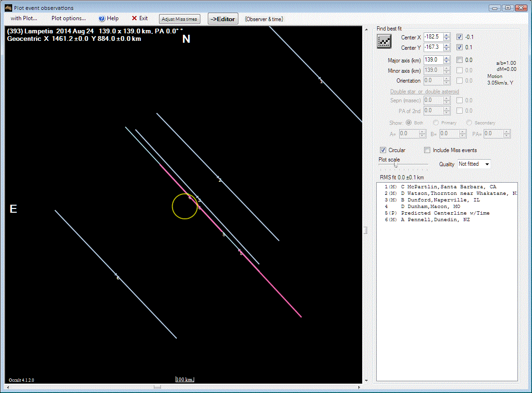Click the plot scrollbar's down arrow
Viewport: 532px width, 393px height.
coord(366,381)
